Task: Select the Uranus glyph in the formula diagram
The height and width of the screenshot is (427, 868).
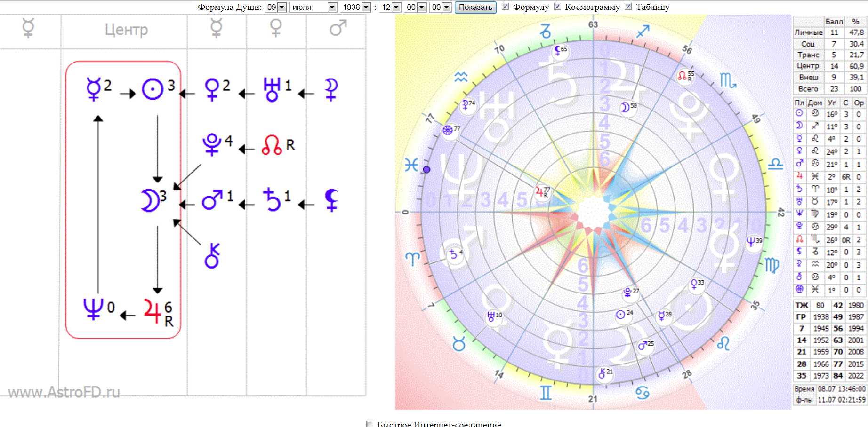Action: (272, 89)
